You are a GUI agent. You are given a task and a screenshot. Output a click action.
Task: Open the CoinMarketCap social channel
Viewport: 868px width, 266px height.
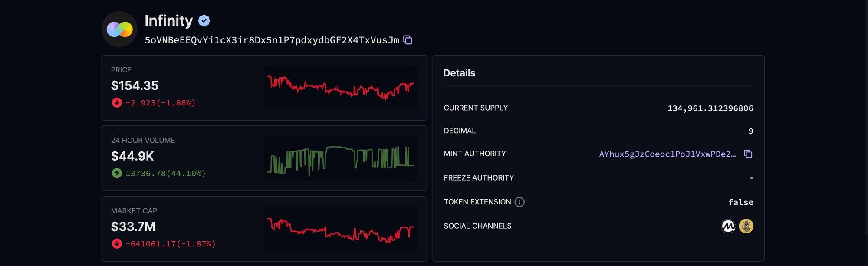728,226
